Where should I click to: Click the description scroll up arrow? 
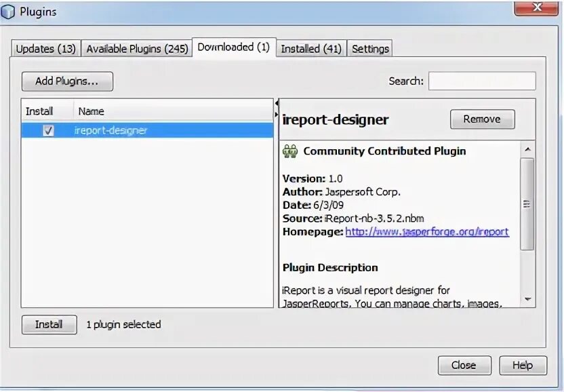point(527,149)
